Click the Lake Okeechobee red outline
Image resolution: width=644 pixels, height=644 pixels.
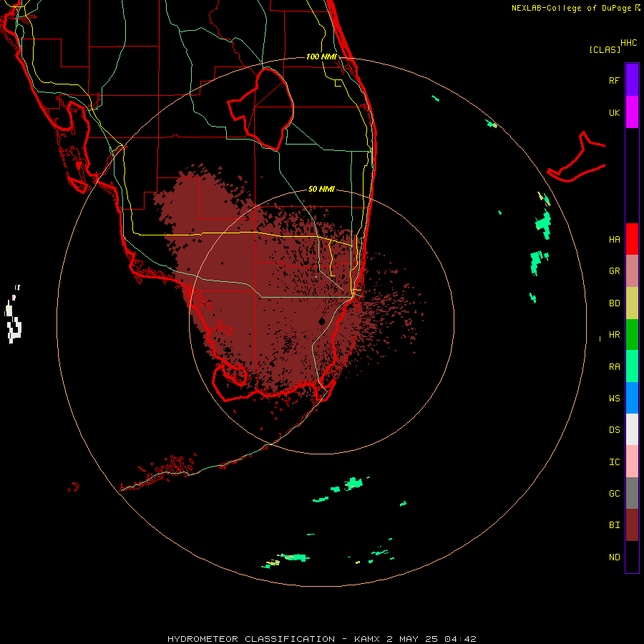pyautogui.click(x=261, y=109)
